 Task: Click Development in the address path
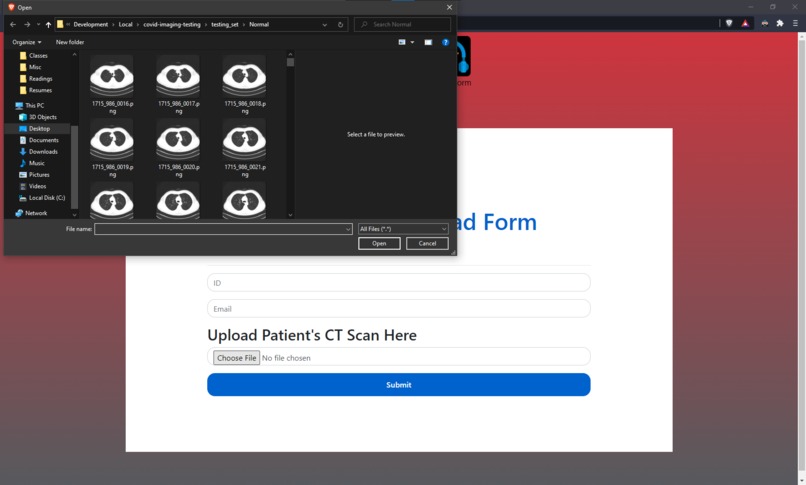pyautogui.click(x=90, y=25)
